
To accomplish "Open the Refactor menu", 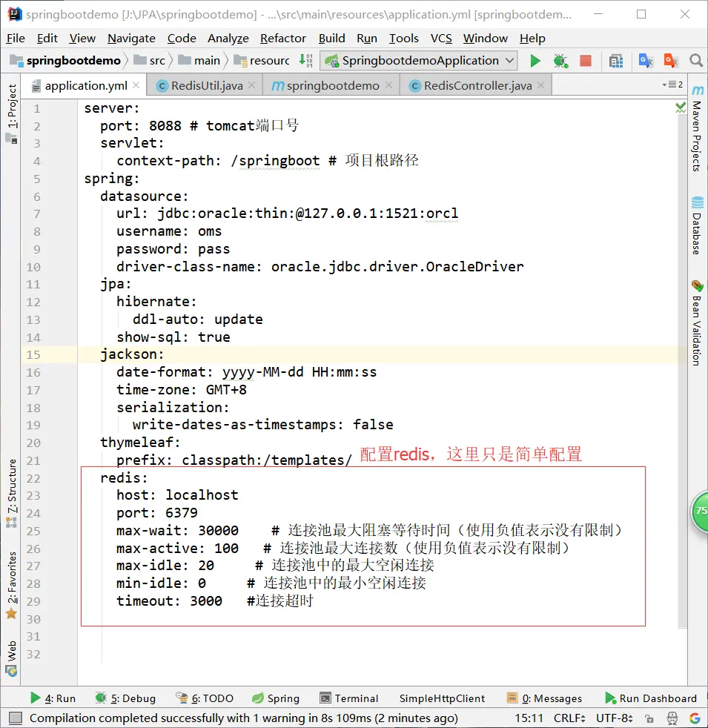I will (283, 38).
